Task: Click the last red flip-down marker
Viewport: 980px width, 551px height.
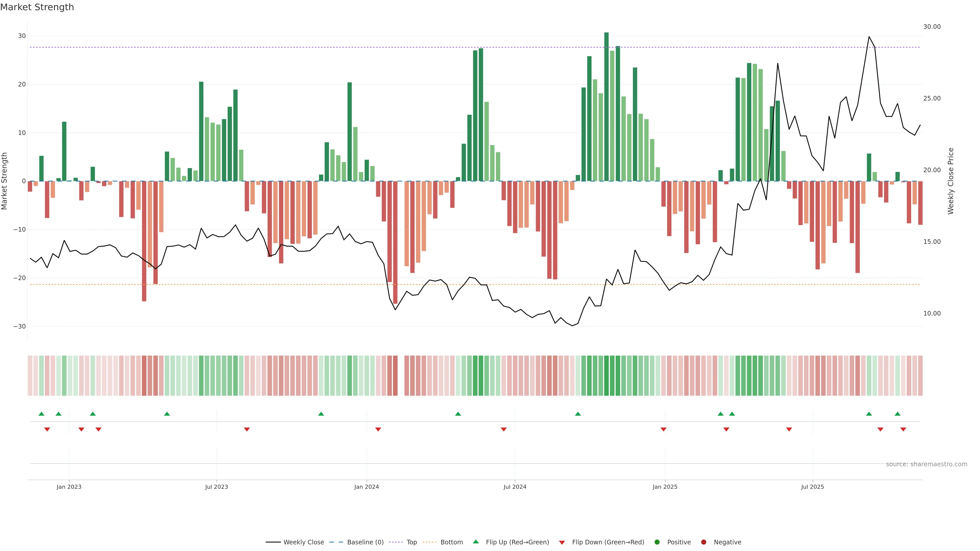Action: click(903, 429)
